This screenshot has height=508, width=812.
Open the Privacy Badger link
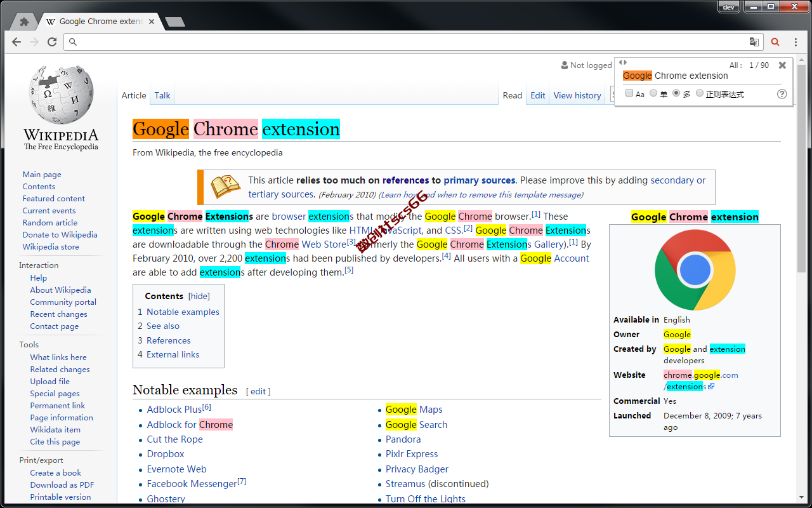click(417, 469)
